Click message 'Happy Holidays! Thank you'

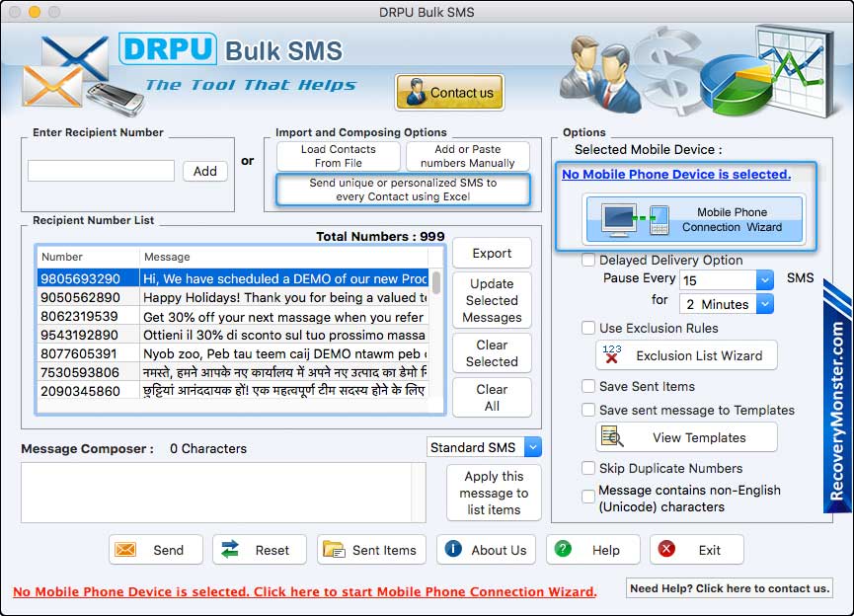[285, 297]
